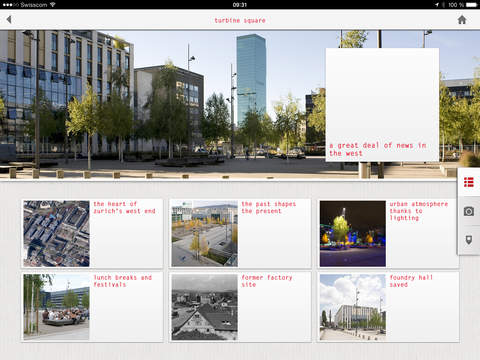Select black and white historic photo
The image size is (480, 360).
(x=204, y=307)
